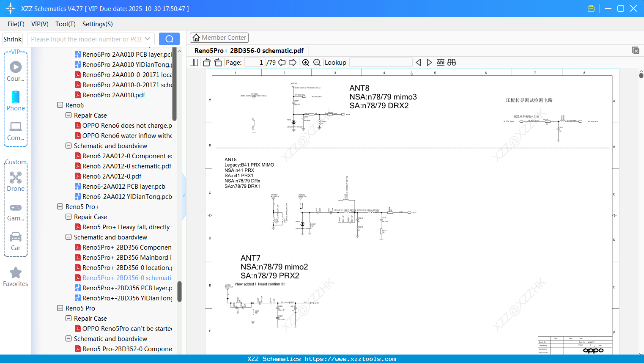Collapse Reno5 Pro Repair Case folder
Viewport: 644px width, 363px height.
pos(69,318)
